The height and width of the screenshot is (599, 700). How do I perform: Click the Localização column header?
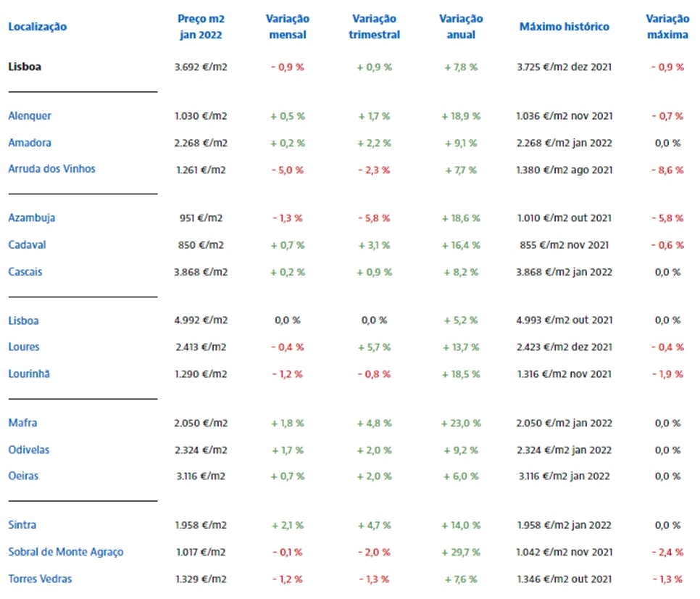tap(38, 27)
